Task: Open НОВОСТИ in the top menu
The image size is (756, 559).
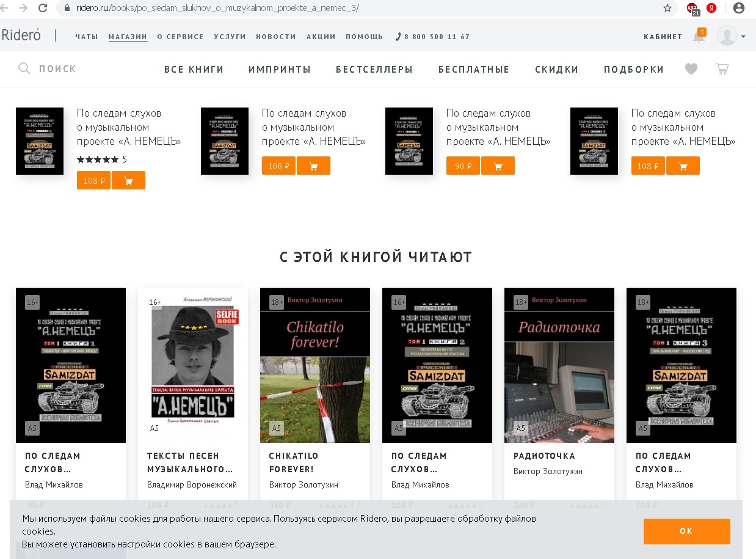Action: pos(276,37)
